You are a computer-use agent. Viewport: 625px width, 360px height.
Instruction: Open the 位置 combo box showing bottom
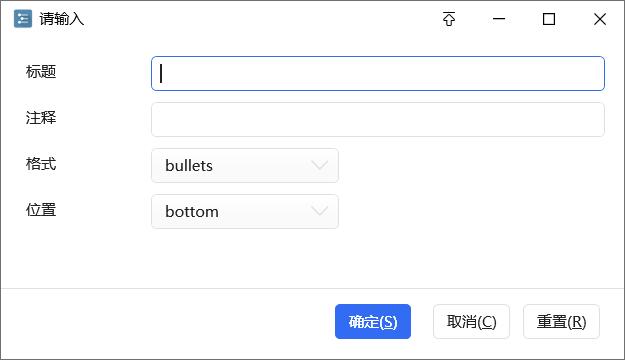click(245, 211)
